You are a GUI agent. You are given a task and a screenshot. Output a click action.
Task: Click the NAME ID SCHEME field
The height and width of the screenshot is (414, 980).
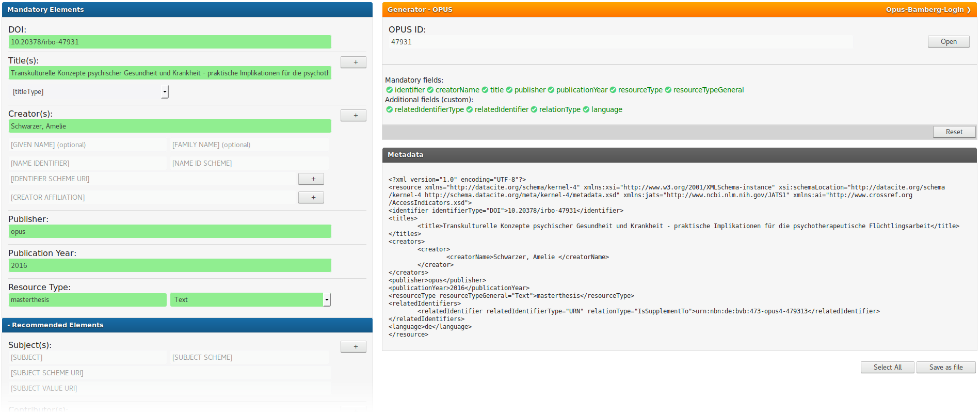point(249,164)
